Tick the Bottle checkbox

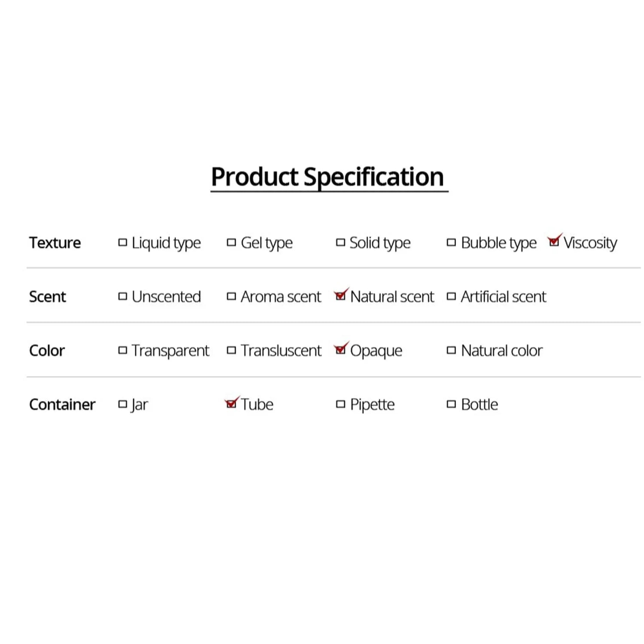(451, 404)
